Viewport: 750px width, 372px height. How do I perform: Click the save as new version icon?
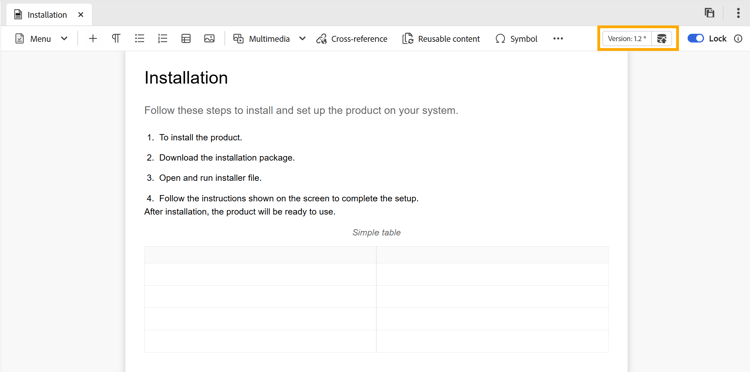pyautogui.click(x=662, y=39)
